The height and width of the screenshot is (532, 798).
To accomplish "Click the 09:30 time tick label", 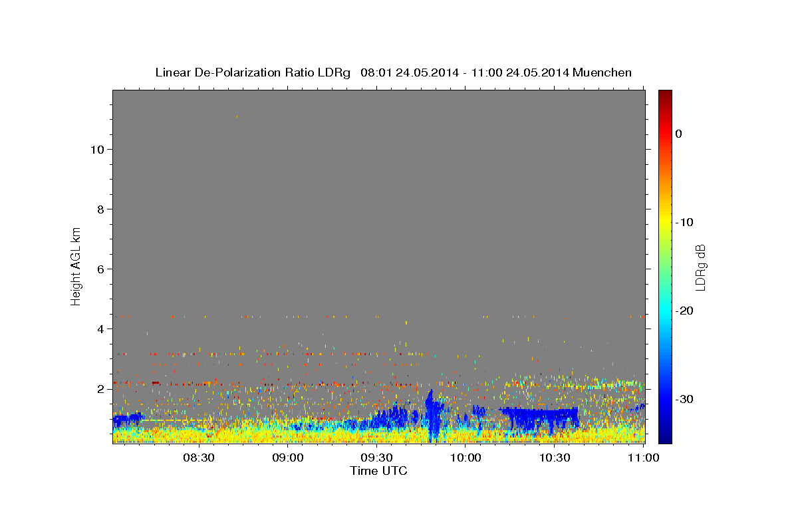I will 376,458.
